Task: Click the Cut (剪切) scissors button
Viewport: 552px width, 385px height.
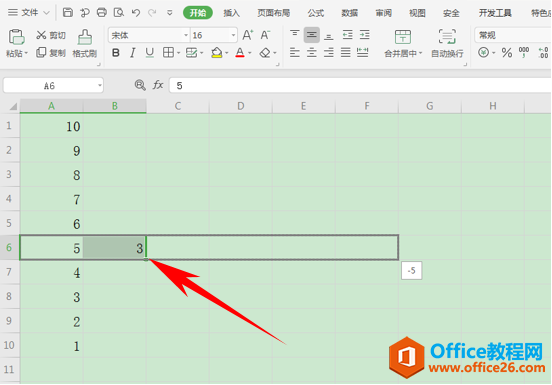Action: 51,35
